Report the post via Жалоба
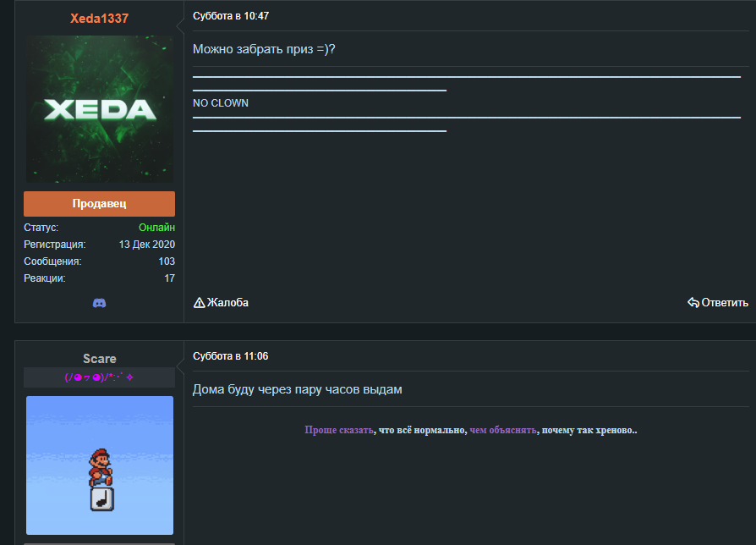756x545 pixels. 222,303
